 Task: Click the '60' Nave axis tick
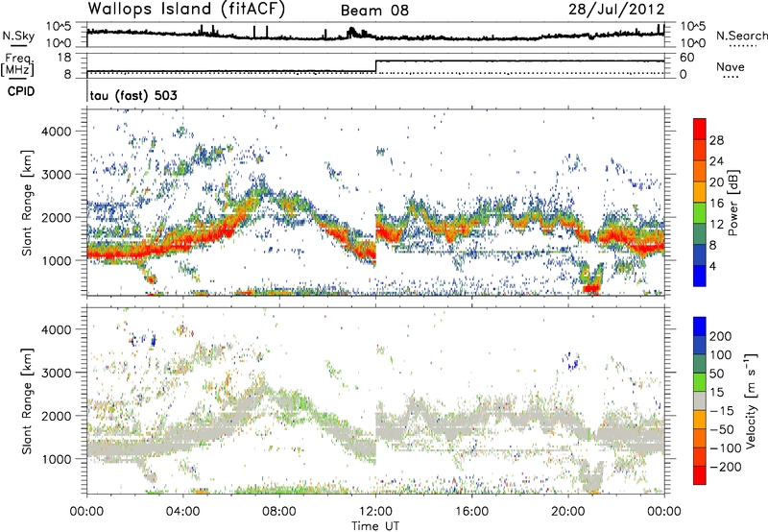(x=687, y=58)
